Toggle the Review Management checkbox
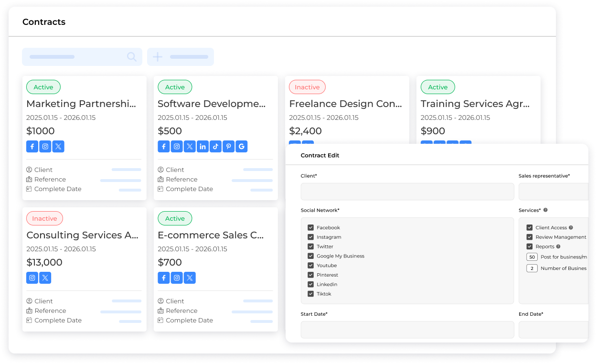Image resolution: width=597 pixels, height=364 pixels. pyautogui.click(x=530, y=237)
